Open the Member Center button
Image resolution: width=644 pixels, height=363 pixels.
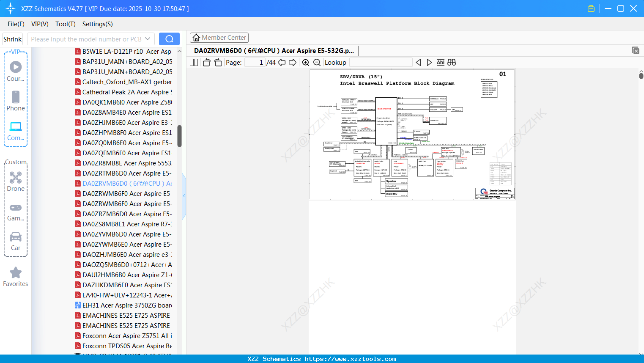[219, 38]
